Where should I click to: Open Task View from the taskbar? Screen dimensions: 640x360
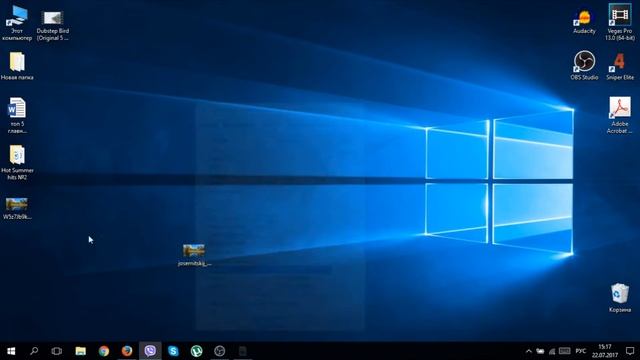coord(57,351)
